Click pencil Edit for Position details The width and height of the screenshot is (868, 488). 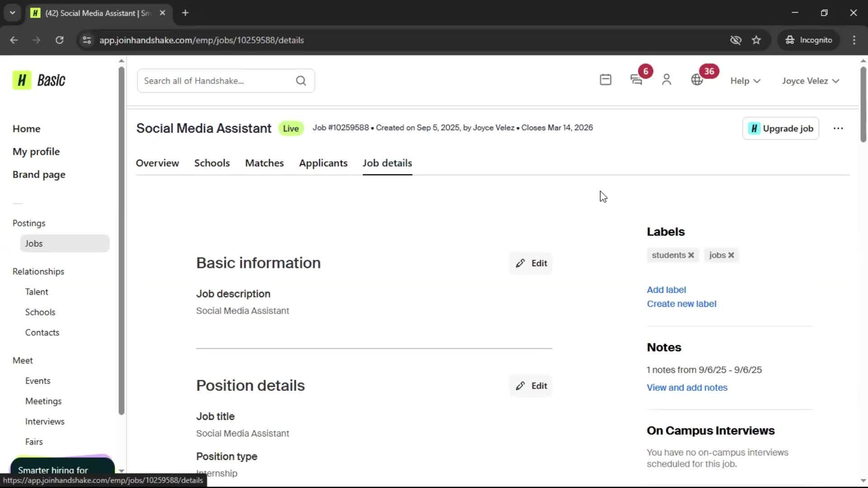(531, 386)
